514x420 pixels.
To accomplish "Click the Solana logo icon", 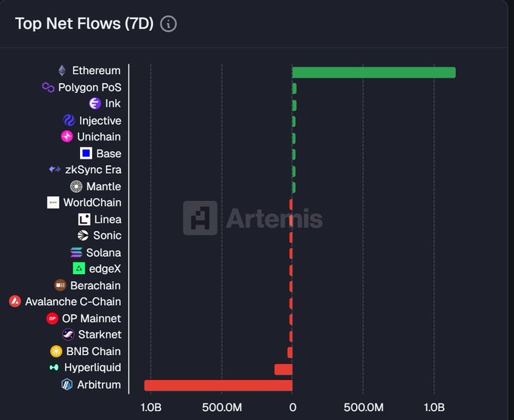I will click(x=76, y=252).
